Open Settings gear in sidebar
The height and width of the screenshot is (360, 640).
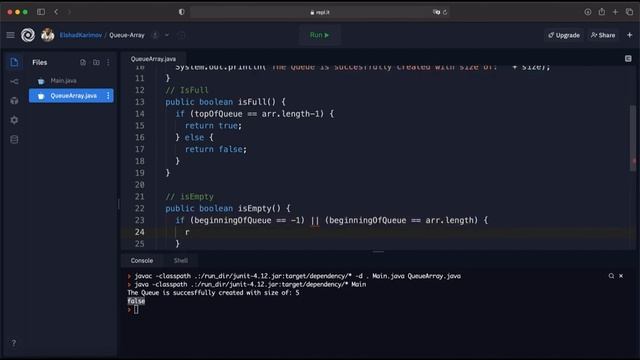pos(14,120)
